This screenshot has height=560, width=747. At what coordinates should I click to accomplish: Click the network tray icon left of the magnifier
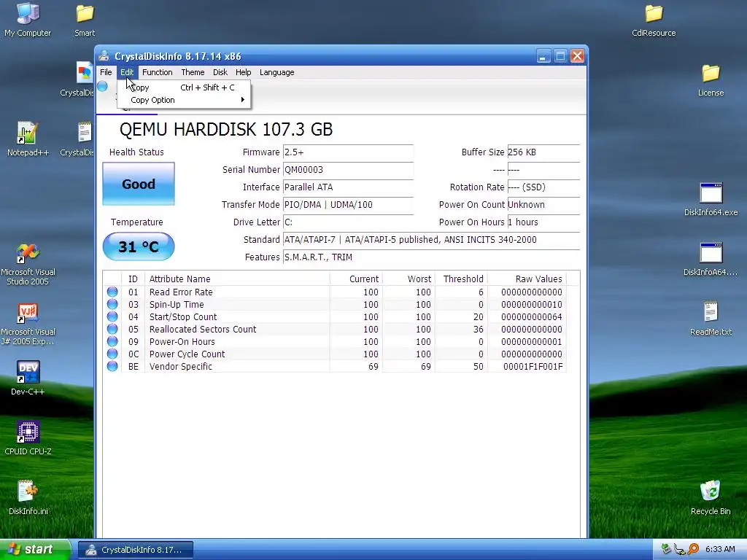pos(680,550)
